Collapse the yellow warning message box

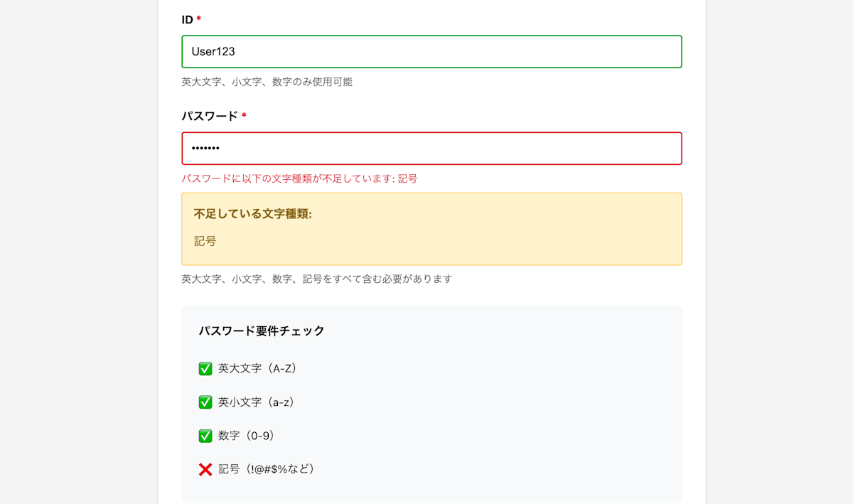pyautogui.click(x=431, y=227)
